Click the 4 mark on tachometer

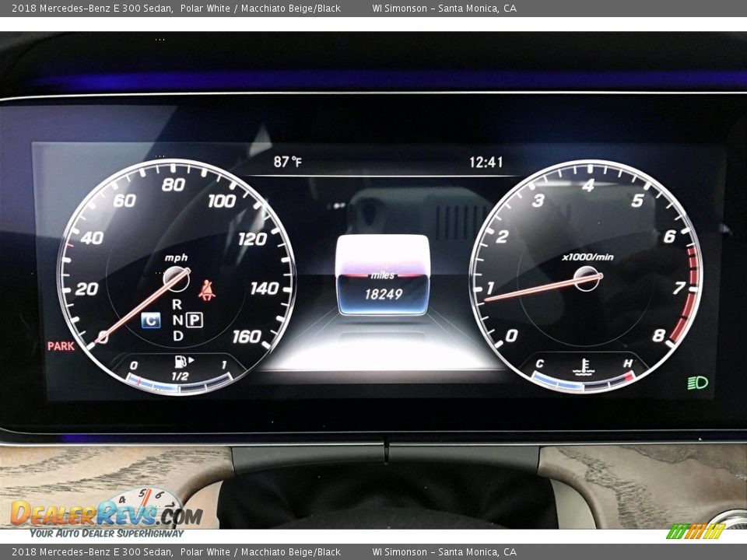[589, 185]
